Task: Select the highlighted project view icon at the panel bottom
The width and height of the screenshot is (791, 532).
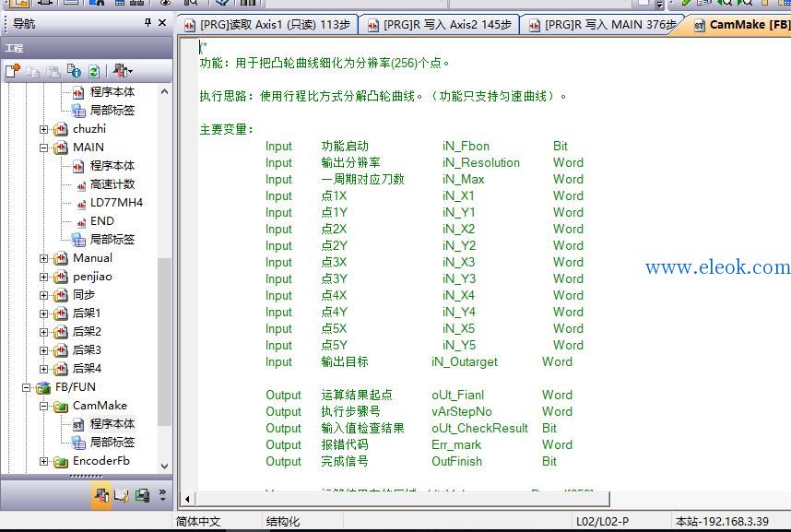Action: (x=101, y=495)
